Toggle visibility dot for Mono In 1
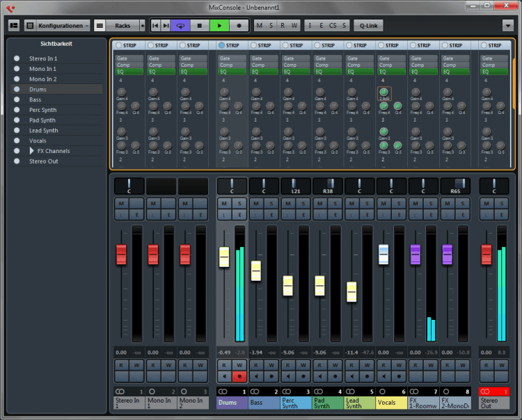 (17, 69)
